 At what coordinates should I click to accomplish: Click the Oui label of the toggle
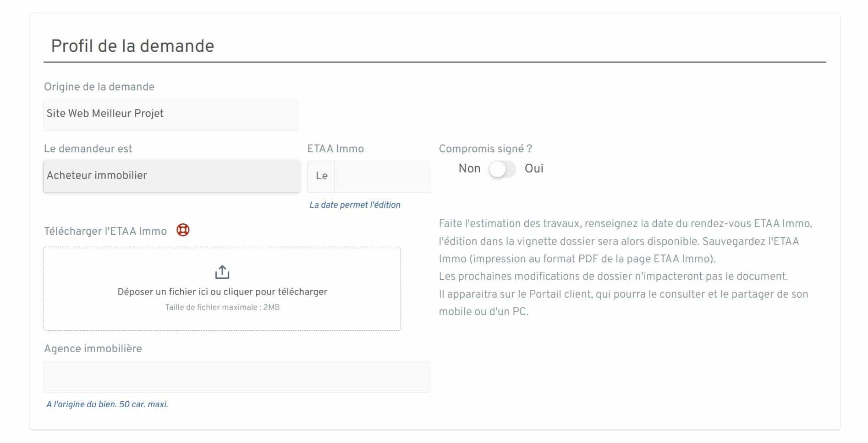tap(534, 169)
